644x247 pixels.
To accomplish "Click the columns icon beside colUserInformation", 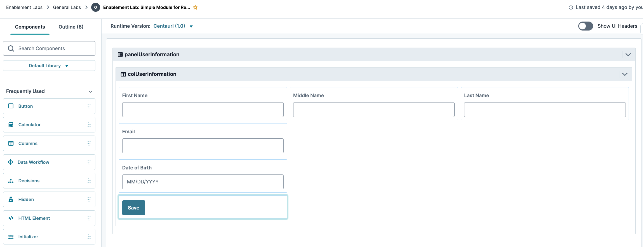I will tap(123, 74).
